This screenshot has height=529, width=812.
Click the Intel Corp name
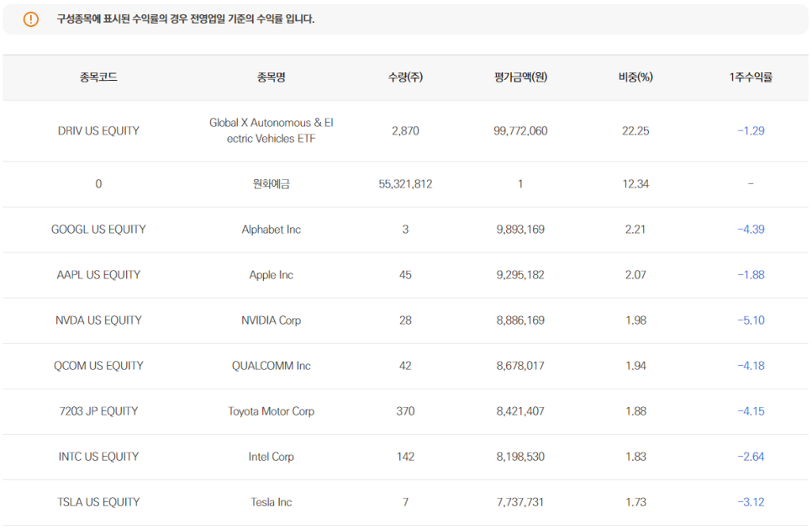271,457
